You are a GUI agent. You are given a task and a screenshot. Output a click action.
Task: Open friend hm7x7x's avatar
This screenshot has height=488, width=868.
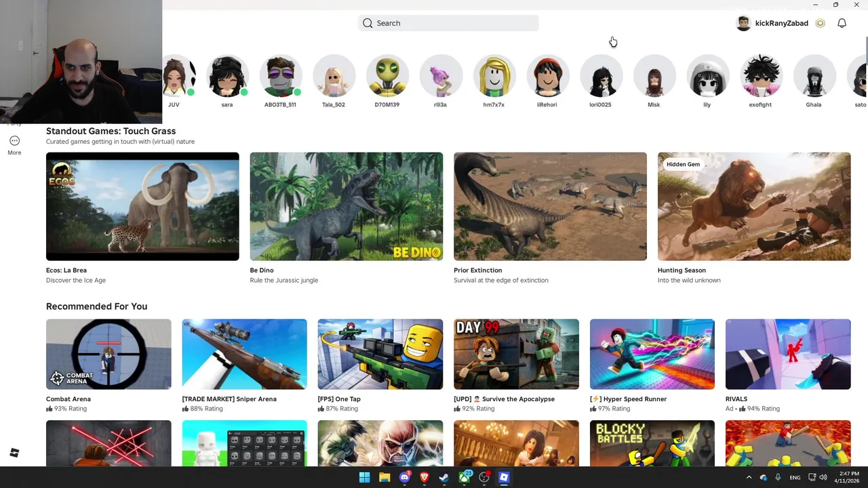tap(494, 76)
